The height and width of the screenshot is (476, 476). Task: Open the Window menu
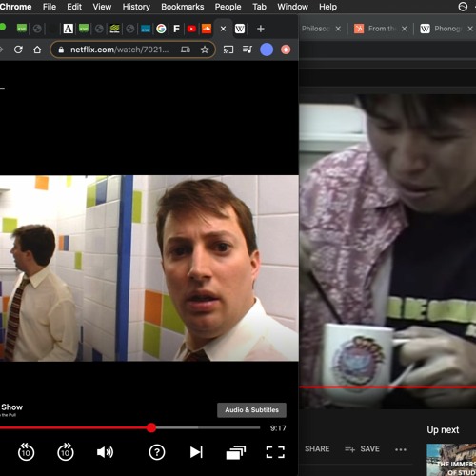292,7
